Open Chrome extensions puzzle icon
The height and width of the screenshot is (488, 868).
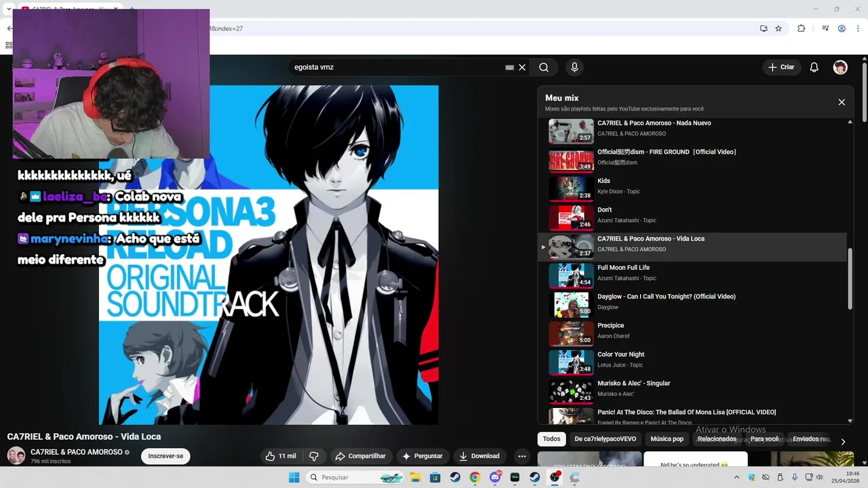(801, 28)
